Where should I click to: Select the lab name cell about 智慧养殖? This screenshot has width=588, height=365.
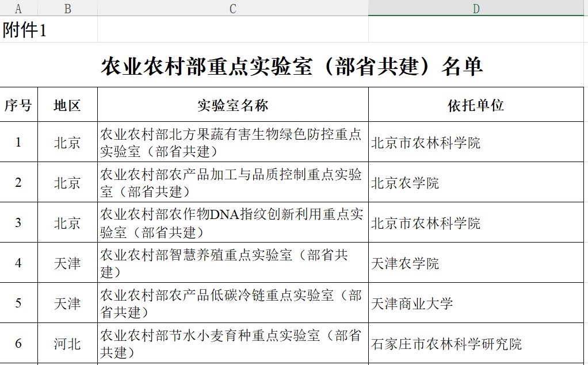tap(232, 263)
